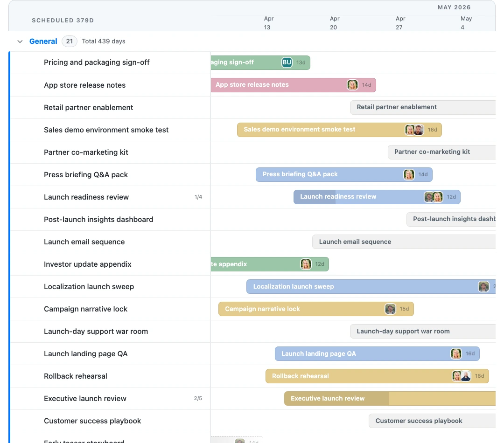Click assignee avatars on Rollback rehearsal bar
Screen dimensions: 504x443
tap(461, 376)
